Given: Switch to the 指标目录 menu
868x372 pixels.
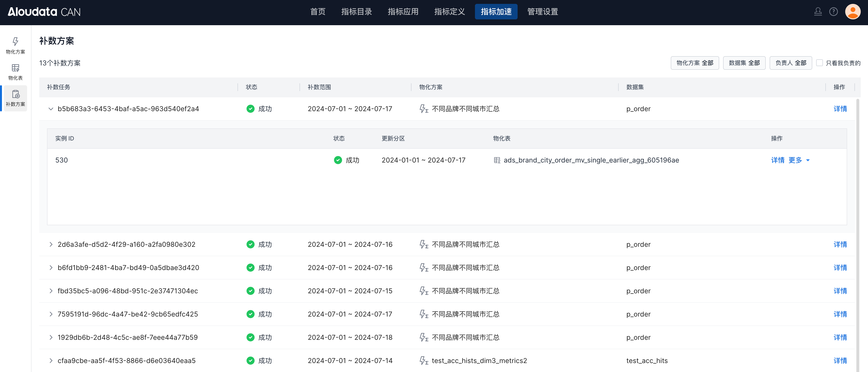Looking at the screenshot, I should coord(356,12).
